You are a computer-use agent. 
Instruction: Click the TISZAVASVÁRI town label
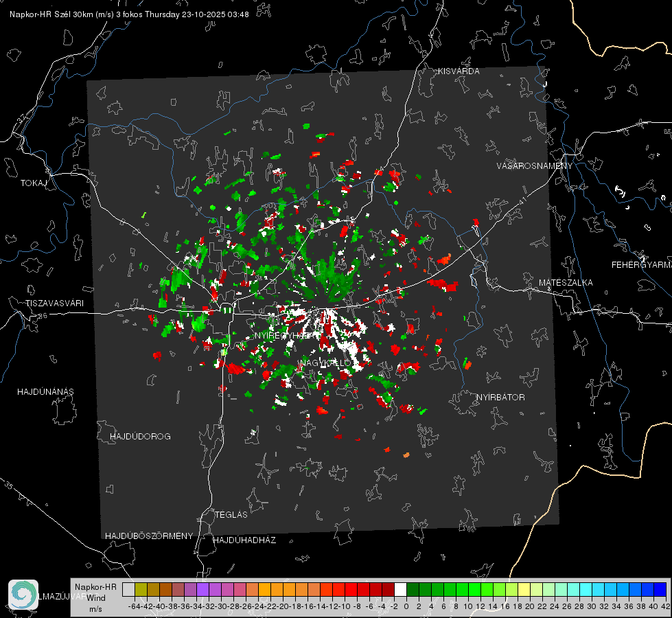click(x=54, y=304)
